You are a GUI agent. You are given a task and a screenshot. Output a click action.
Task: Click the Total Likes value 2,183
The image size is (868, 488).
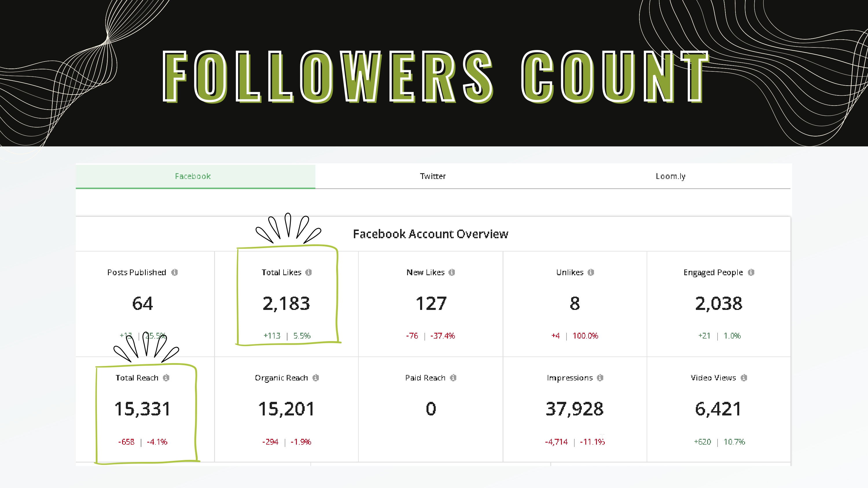(x=286, y=304)
